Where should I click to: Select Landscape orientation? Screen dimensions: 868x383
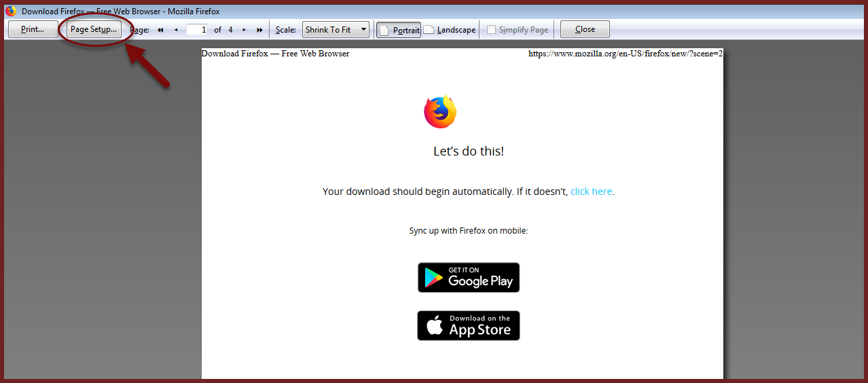450,30
